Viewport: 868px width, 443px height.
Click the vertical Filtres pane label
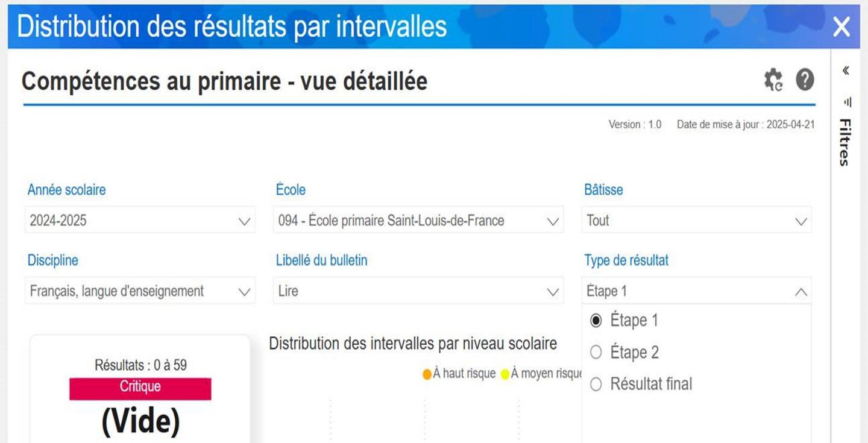pyautogui.click(x=845, y=142)
